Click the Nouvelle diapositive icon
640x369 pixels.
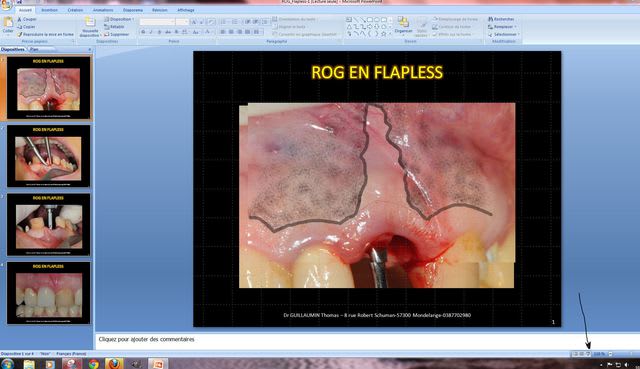pos(90,22)
